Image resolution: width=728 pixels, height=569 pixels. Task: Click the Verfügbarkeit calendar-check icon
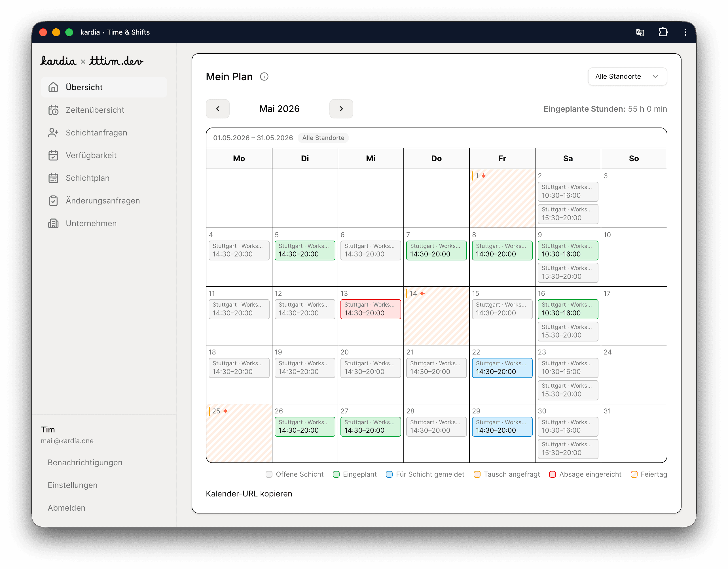point(53,155)
